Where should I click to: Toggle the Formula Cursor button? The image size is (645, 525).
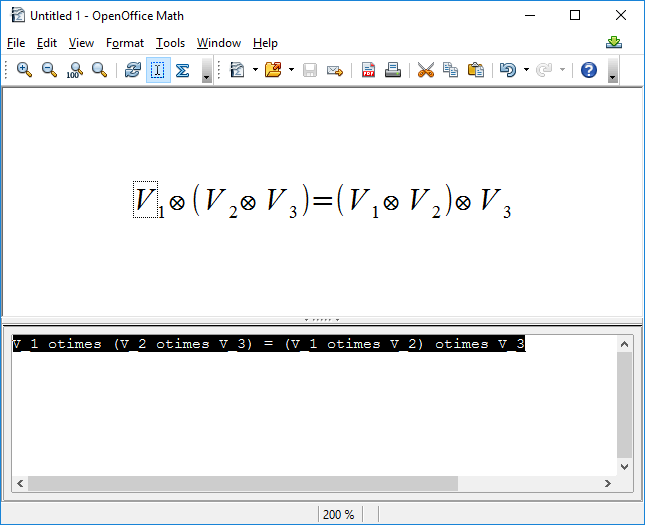point(158,70)
